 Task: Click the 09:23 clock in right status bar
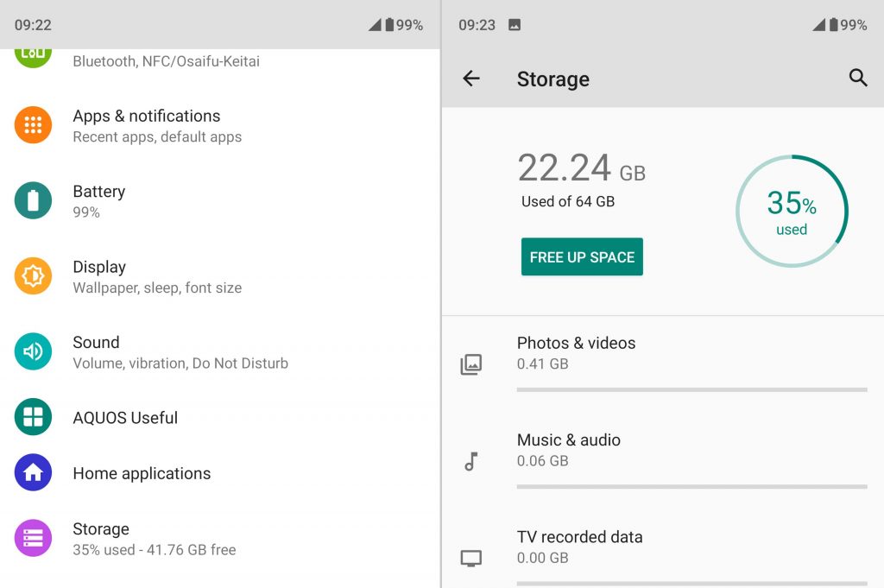[x=477, y=25]
